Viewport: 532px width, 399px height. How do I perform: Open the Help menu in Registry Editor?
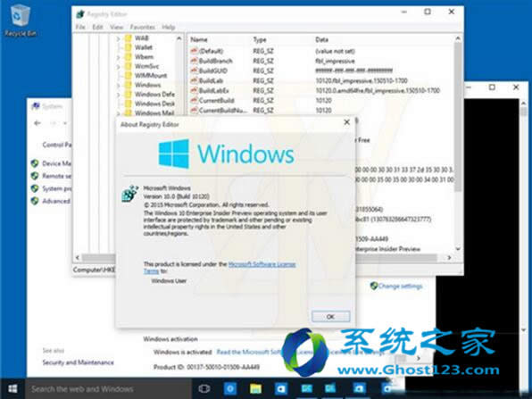coord(169,27)
